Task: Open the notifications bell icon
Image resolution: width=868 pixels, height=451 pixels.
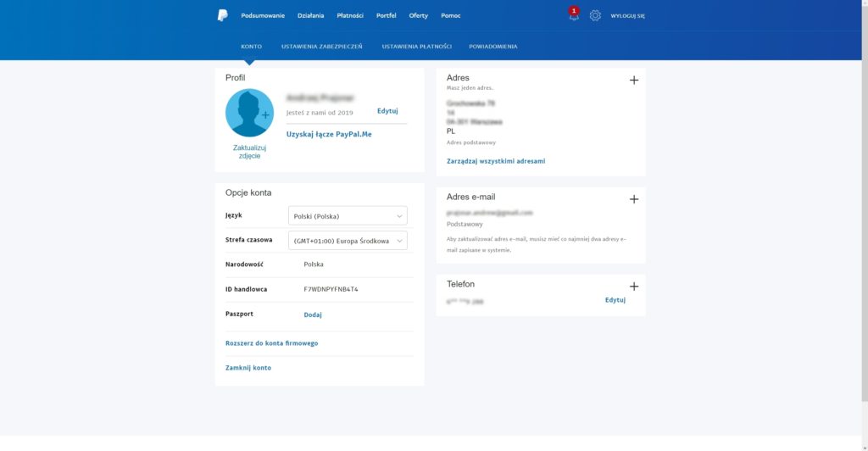Action: click(574, 15)
